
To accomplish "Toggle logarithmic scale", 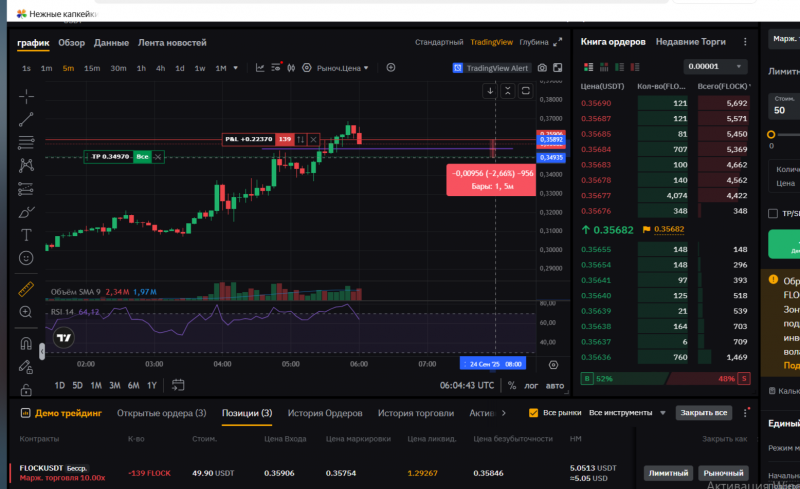I will coord(531,385).
